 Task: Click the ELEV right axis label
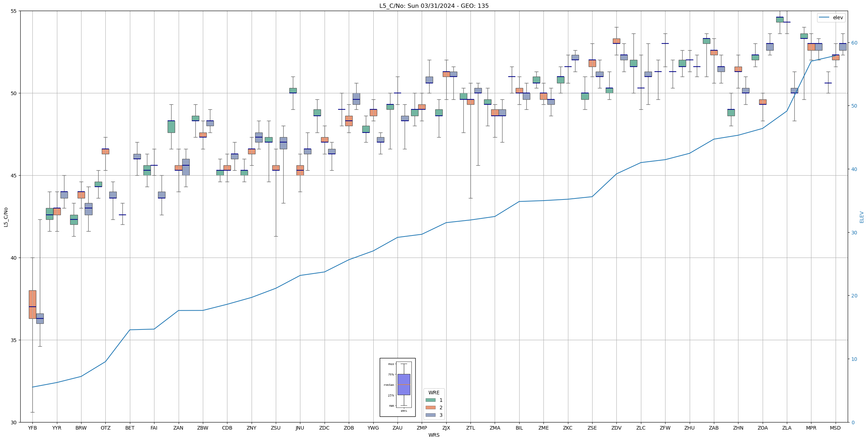[862, 217]
